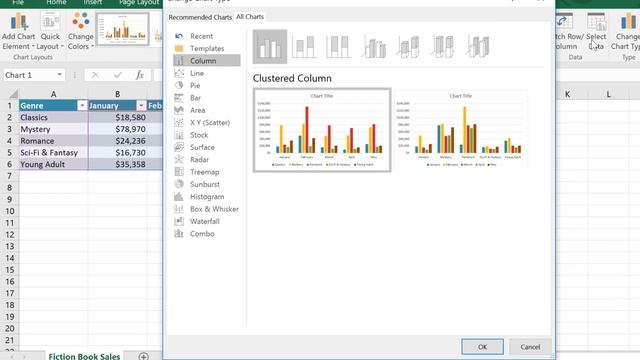Pick the second clustered column preview thumbnail
Viewport: 640px width, 360px height.
click(461, 130)
